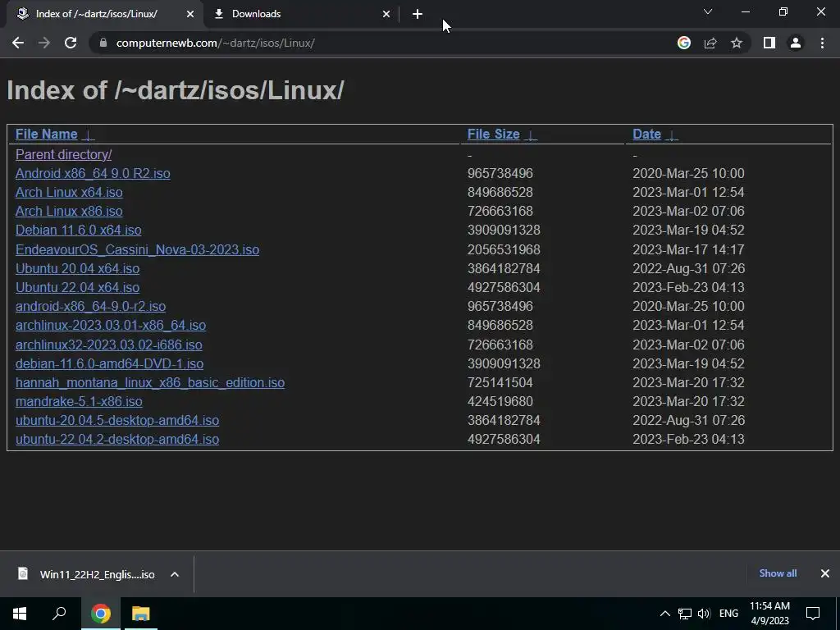Download Arch Linux x64.iso

[x=69, y=192]
